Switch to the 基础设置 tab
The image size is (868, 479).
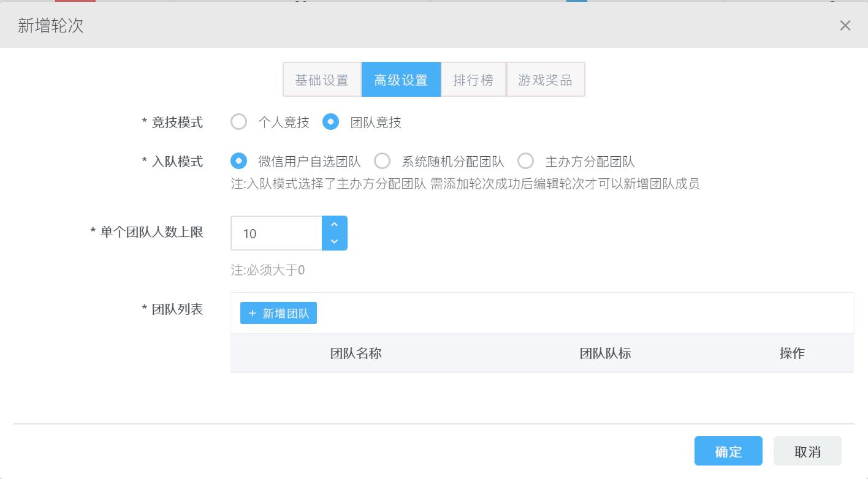tap(322, 80)
